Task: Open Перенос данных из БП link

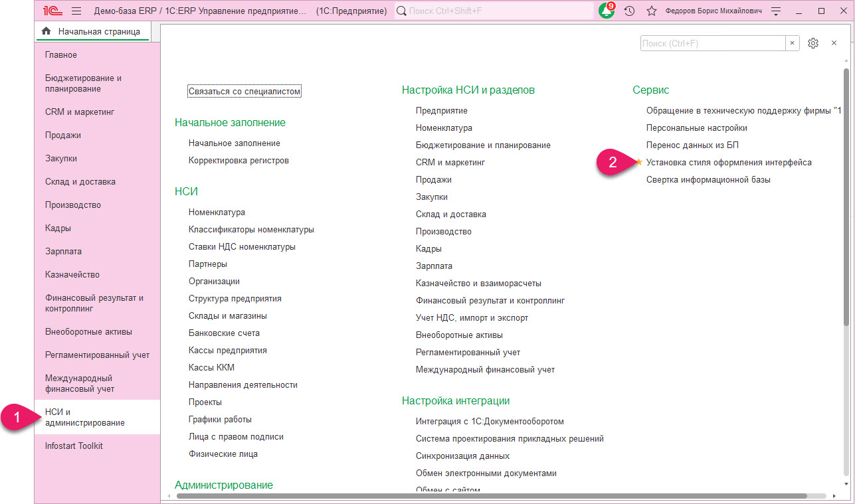Action: (692, 145)
